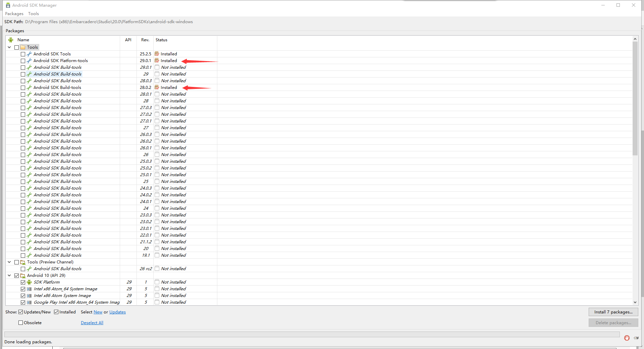Click the installed status icon for Android SDK Tools
This screenshot has height=349, width=644.
[x=157, y=54]
